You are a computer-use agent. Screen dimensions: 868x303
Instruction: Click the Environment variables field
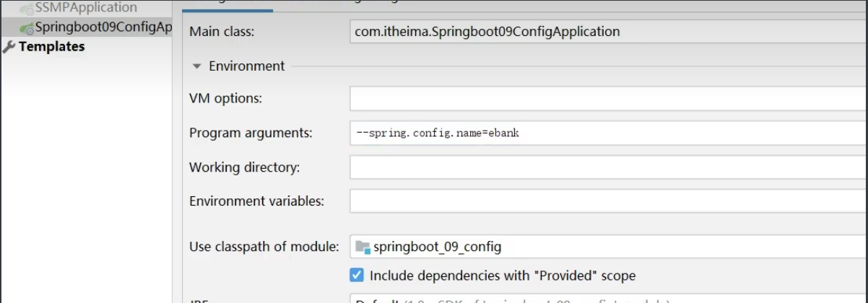pos(608,201)
